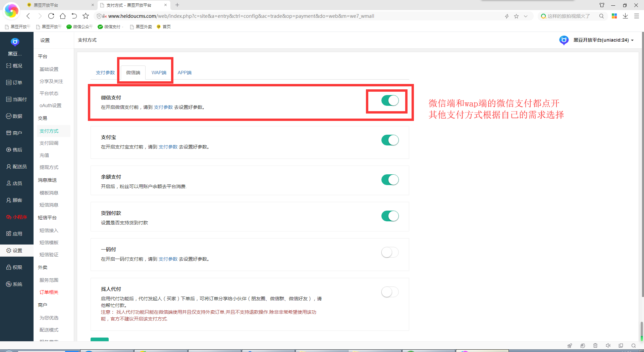
Task: Open 首页 bookmark
Action: pyautogui.click(x=164, y=27)
